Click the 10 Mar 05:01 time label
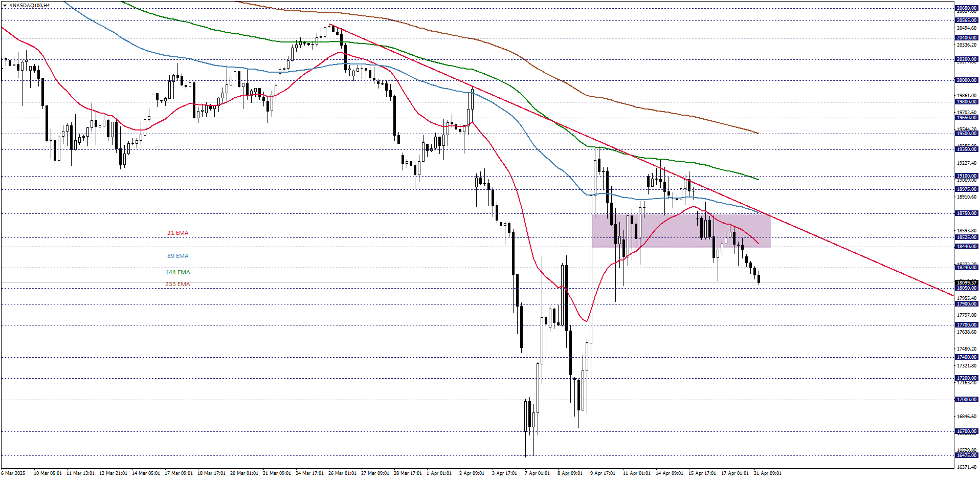The height and width of the screenshot is (479, 980). coord(48,473)
